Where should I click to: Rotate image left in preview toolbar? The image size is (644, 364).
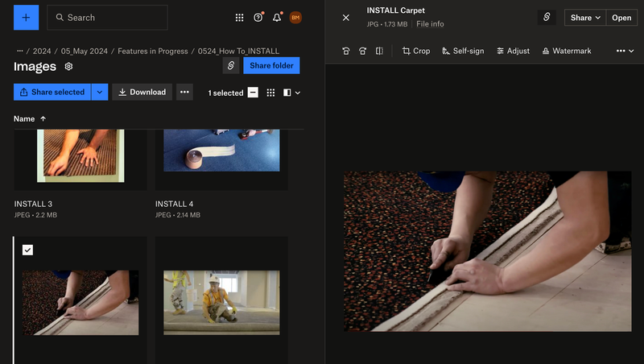346,51
